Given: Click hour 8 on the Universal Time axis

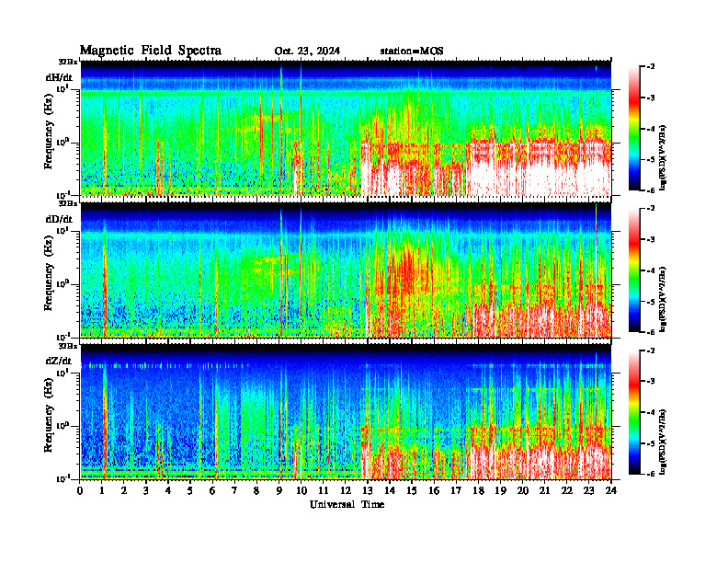Looking at the screenshot, I should point(256,490).
